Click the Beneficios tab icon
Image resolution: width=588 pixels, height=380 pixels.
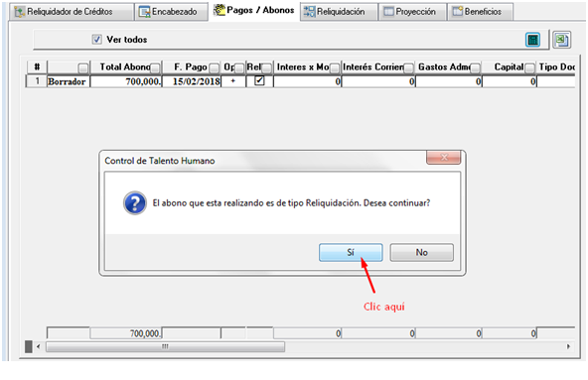458,12
